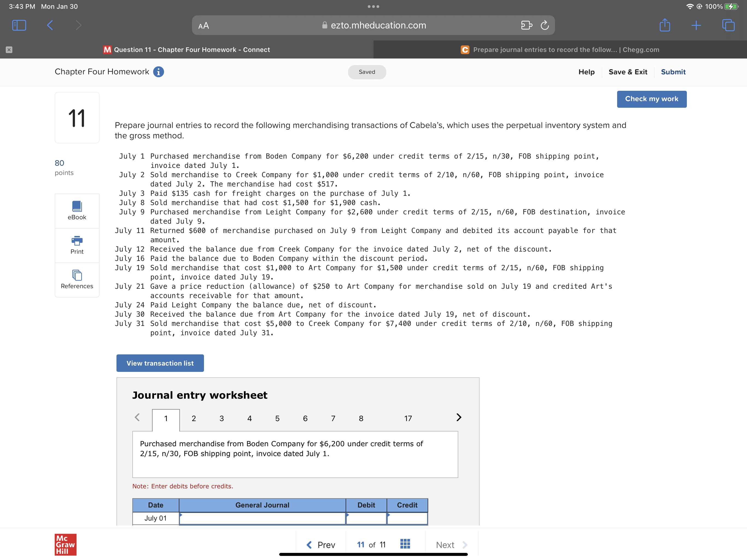This screenshot has width=747, height=560.
Task: Click Check my work button
Action: pyautogui.click(x=651, y=99)
